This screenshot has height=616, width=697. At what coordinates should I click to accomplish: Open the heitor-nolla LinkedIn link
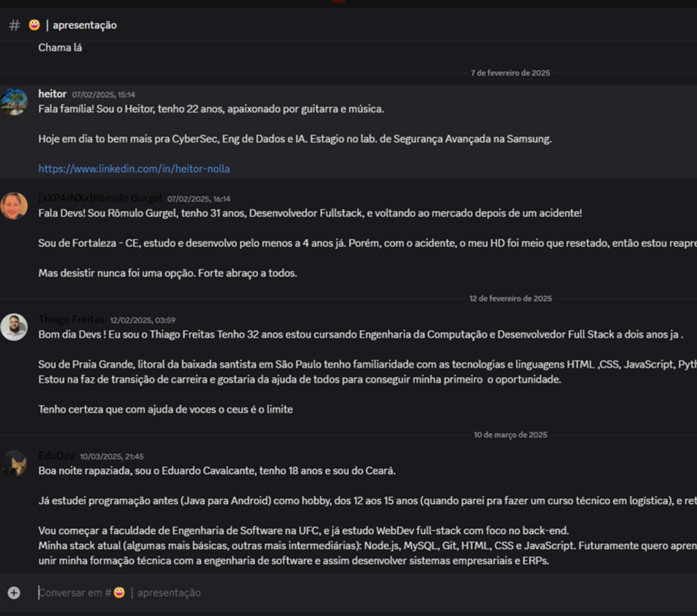[134, 169]
